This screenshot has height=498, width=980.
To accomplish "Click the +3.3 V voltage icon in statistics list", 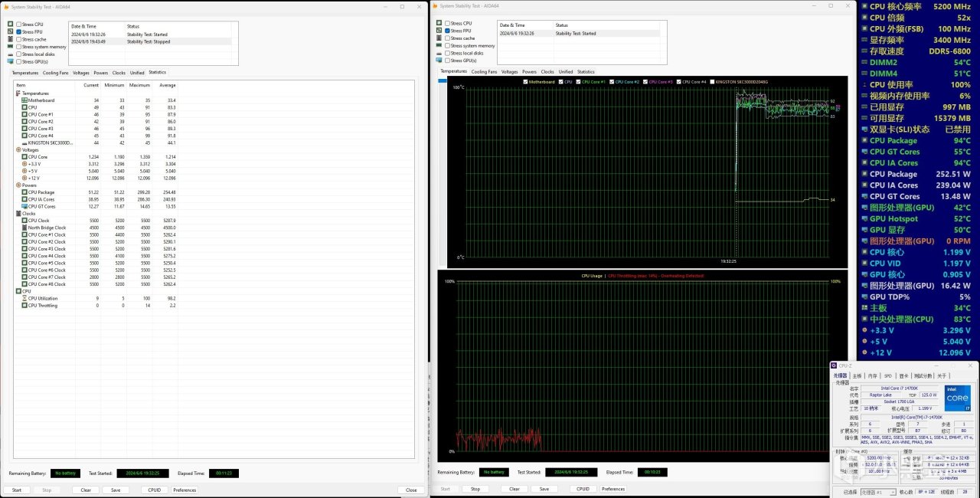I will [24, 164].
